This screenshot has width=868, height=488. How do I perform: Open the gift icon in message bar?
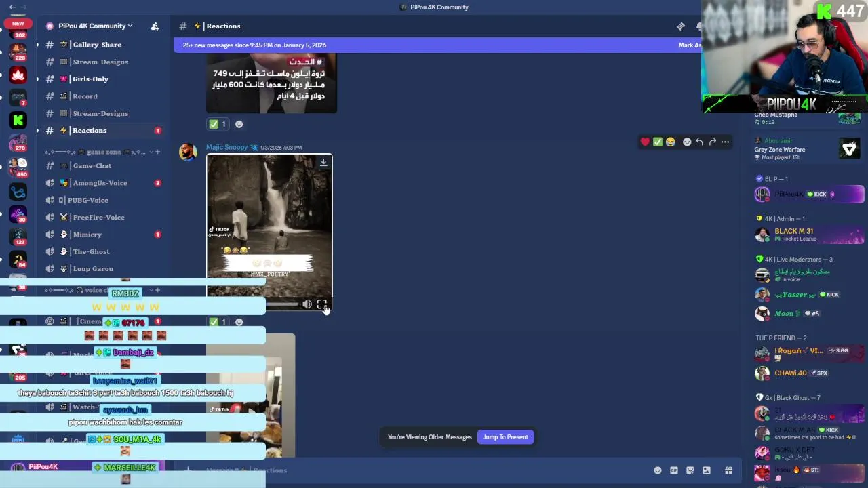[x=728, y=470]
